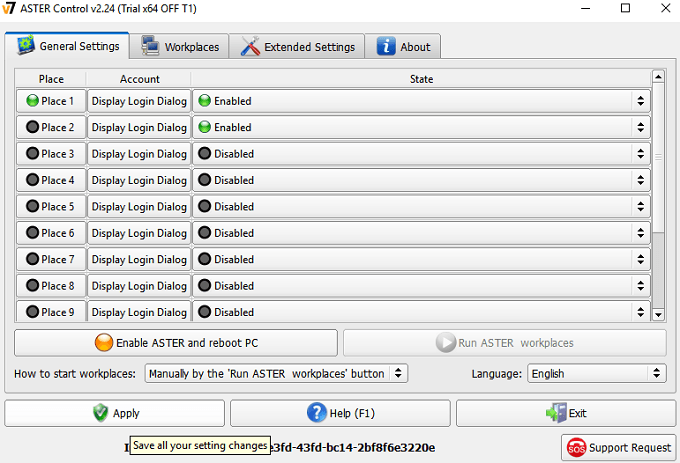
Task: Toggle the Place 6 button
Action: 51,233
